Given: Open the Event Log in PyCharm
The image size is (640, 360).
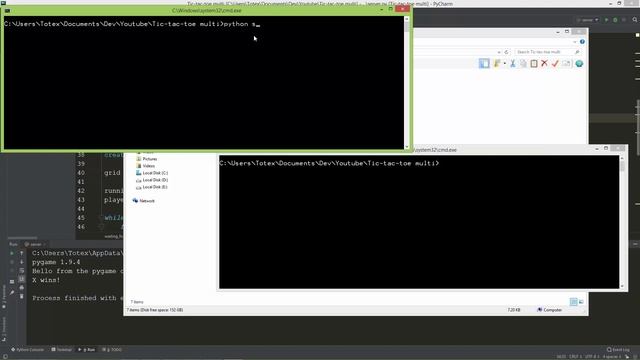Looking at the screenshot, I should (618, 350).
